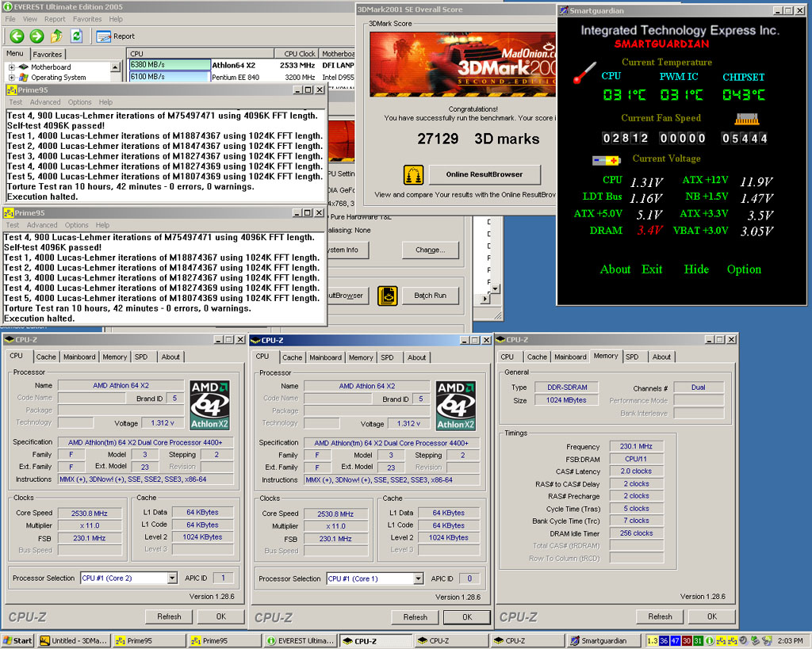Switch to the EVEREST Favorites tab

(x=47, y=55)
